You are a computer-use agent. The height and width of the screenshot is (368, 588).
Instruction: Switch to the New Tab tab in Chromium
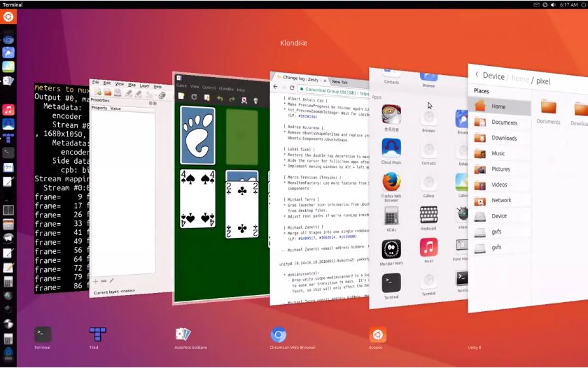(x=340, y=82)
